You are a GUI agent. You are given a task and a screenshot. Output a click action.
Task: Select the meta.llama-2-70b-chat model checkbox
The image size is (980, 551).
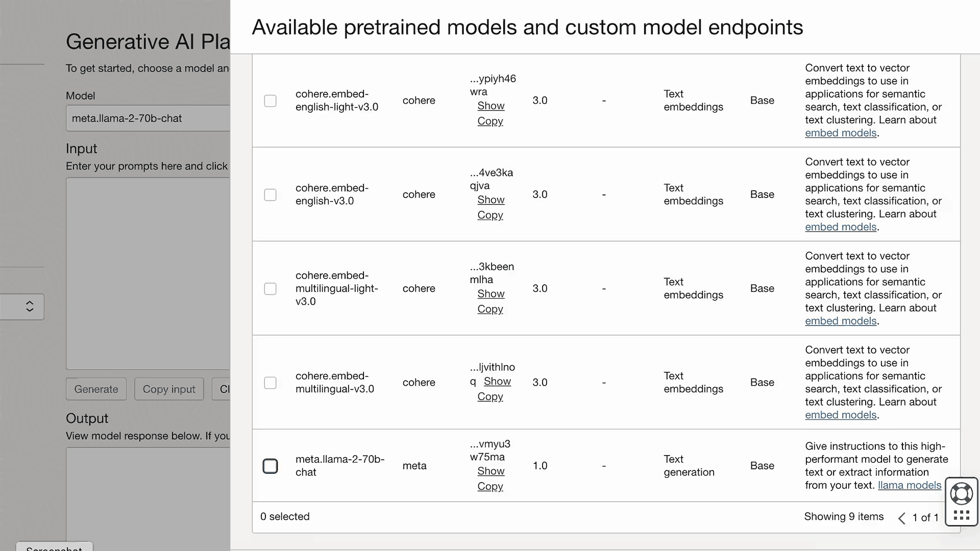[271, 465]
